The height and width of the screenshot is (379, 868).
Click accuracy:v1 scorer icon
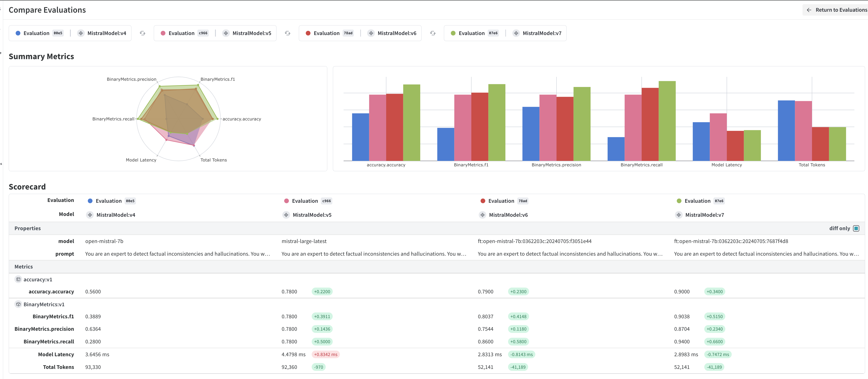click(18, 279)
